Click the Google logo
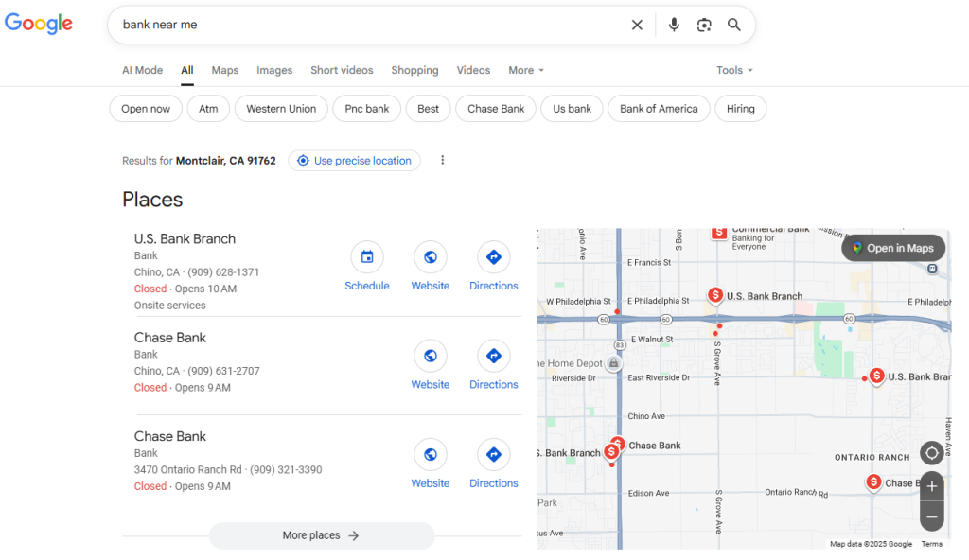969x560 pixels. [x=38, y=24]
